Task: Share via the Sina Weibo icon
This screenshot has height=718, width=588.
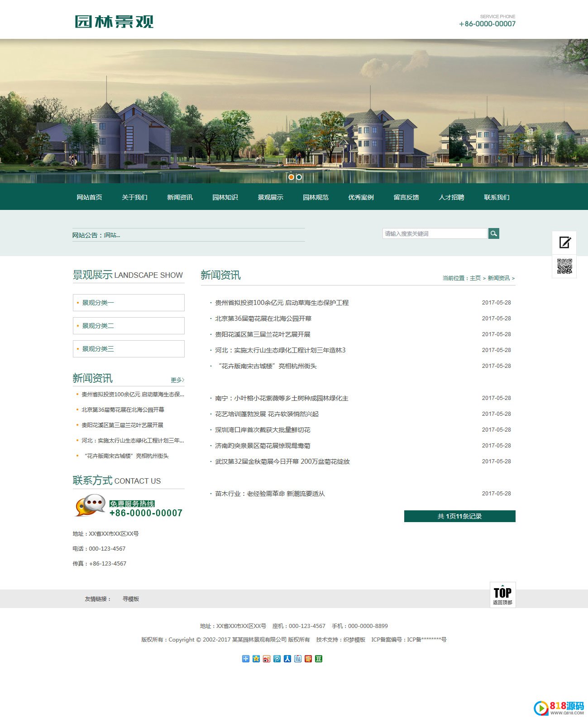Action: [267, 659]
